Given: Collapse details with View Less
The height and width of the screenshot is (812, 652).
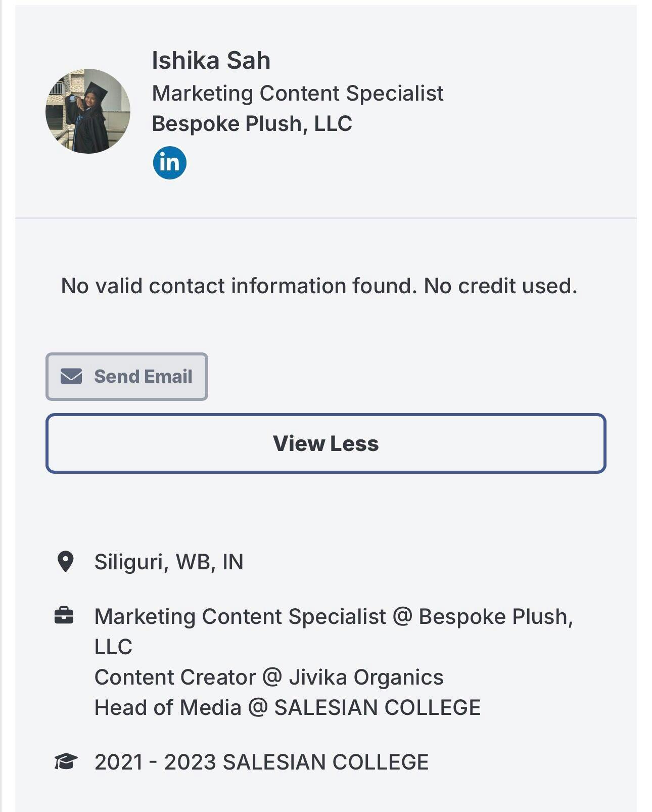Looking at the screenshot, I should [x=325, y=443].
